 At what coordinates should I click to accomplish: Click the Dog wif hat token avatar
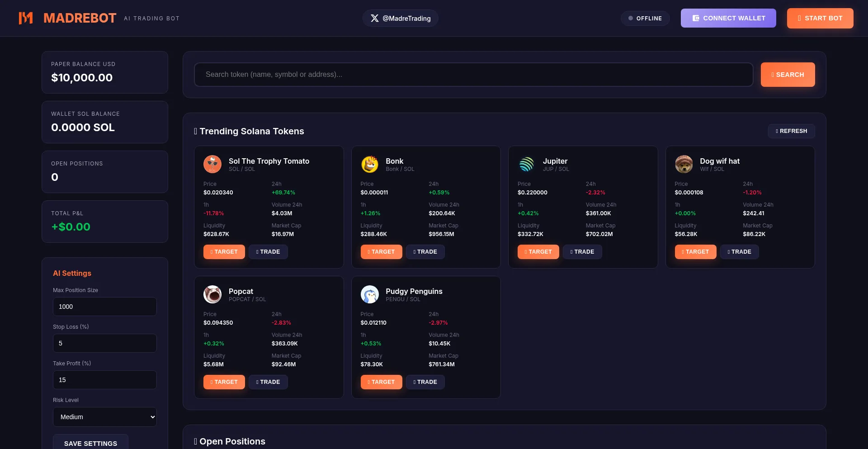pos(684,164)
